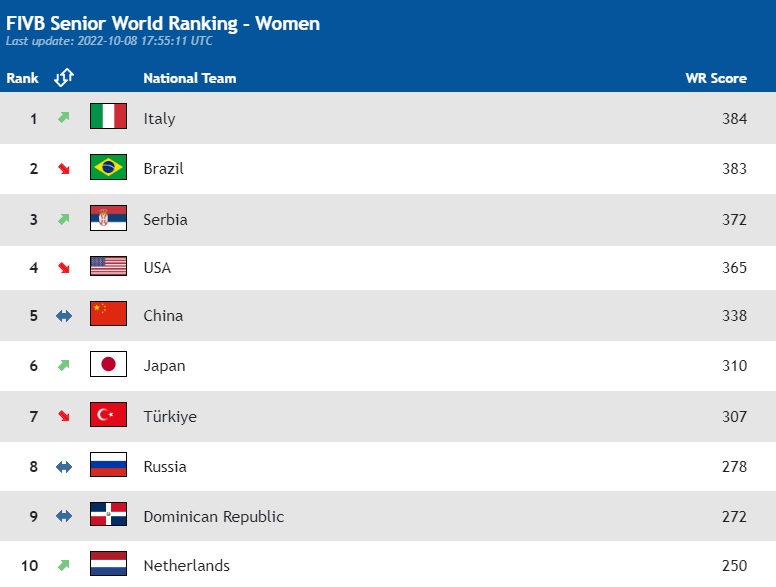
Task: Click Italy's green up trend arrow
Action: pyautogui.click(x=64, y=118)
